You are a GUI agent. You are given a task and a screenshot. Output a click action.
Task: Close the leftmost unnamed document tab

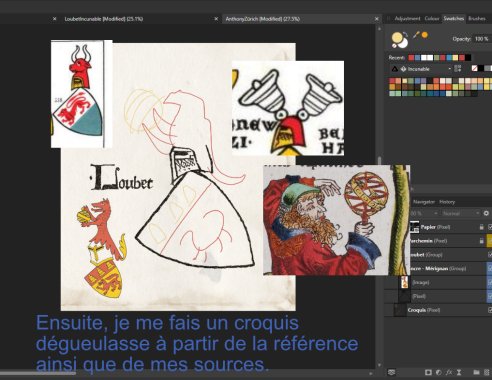55,19
